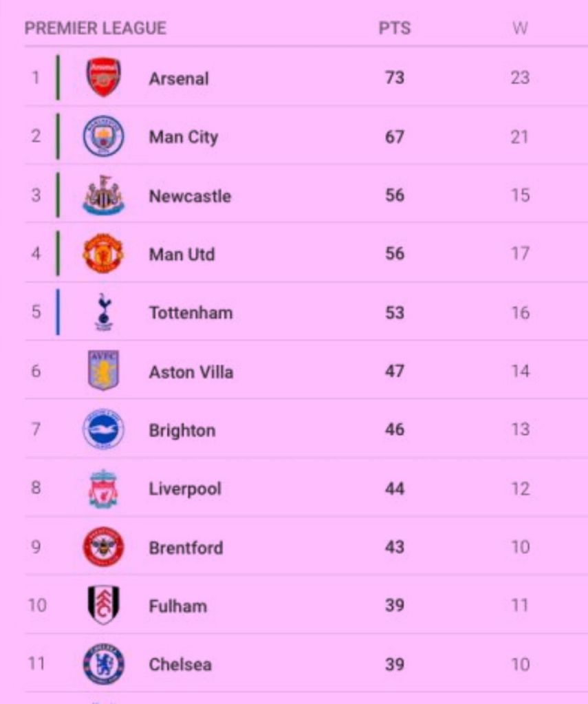The height and width of the screenshot is (704, 588).
Task: Click the Liverpool club crest
Action: [104, 489]
